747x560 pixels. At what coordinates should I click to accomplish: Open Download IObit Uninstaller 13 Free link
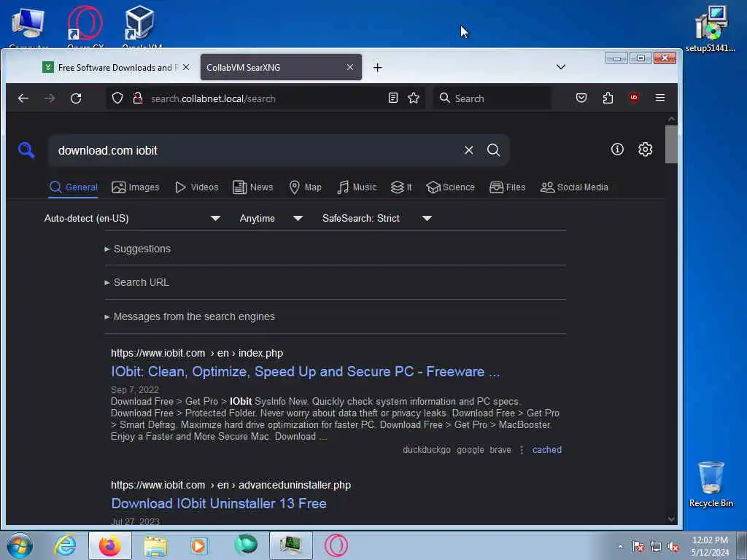click(x=219, y=503)
